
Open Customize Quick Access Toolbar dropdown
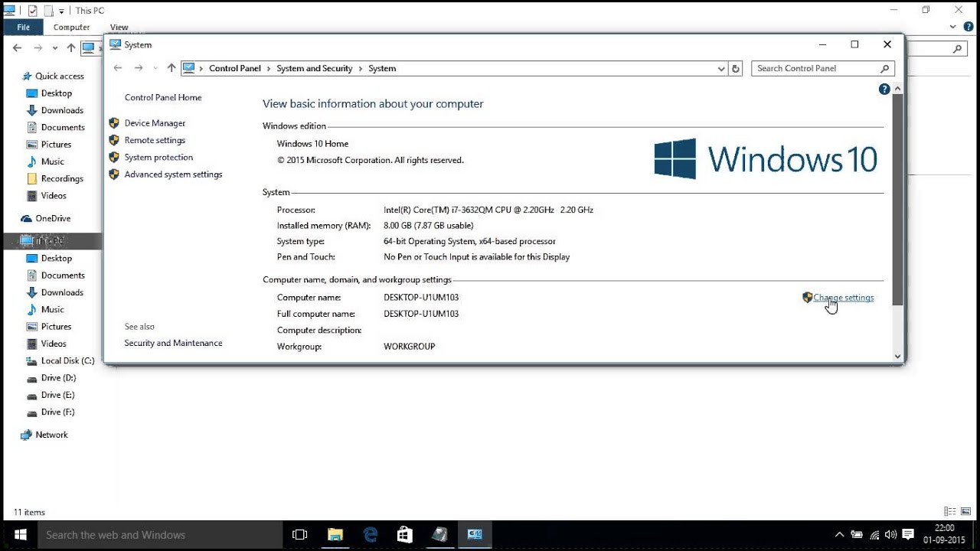tap(62, 11)
